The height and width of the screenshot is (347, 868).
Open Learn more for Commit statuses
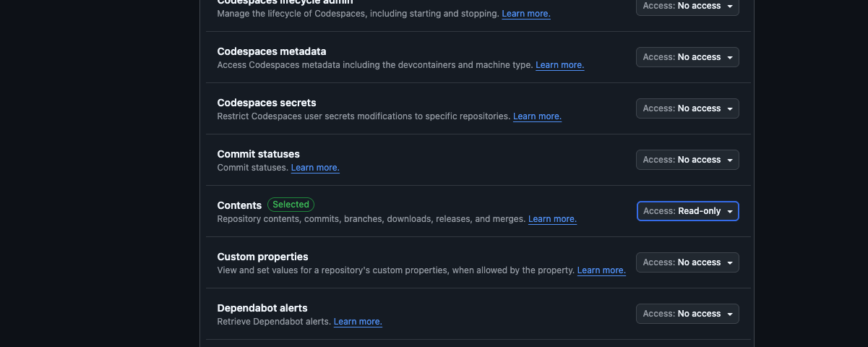point(315,168)
